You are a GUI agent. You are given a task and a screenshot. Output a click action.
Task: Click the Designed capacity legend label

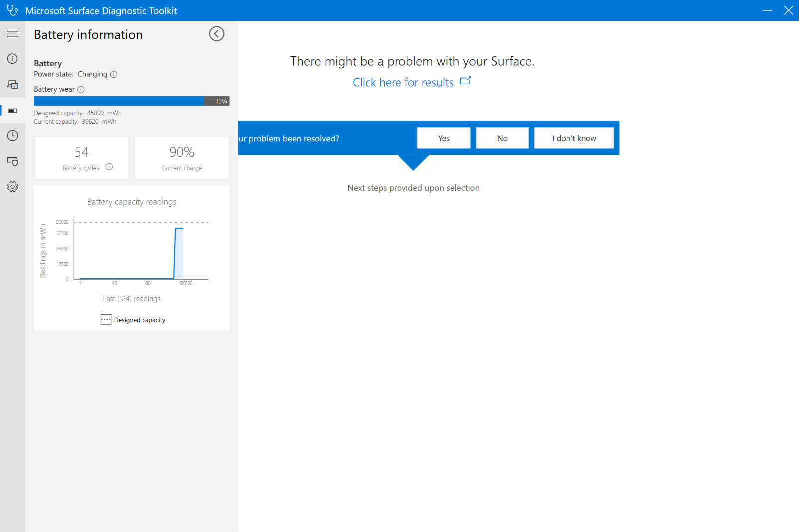[140, 320]
